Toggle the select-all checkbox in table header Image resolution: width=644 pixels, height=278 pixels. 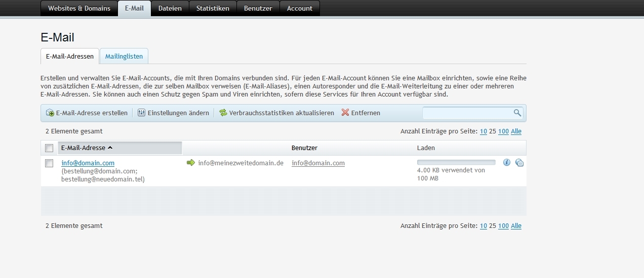point(49,148)
